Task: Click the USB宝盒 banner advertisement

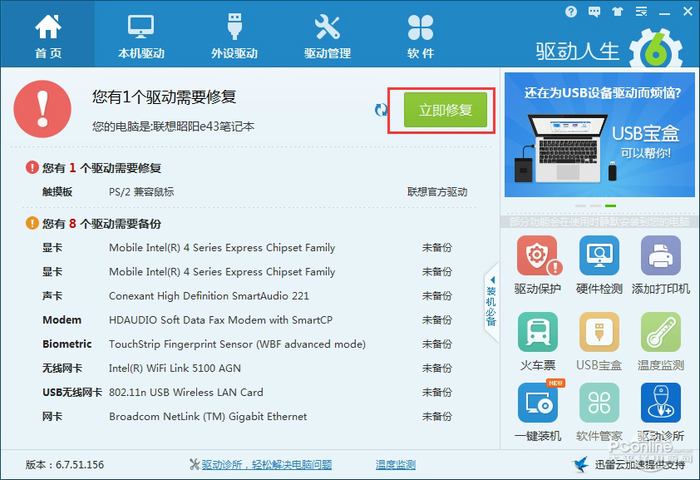Action: coord(600,135)
